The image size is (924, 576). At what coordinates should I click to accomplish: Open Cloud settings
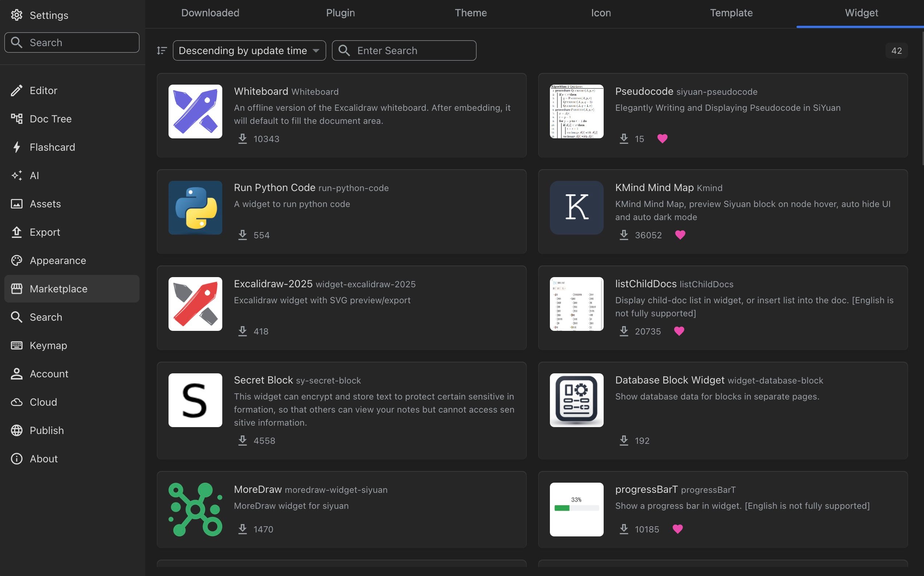[72, 402]
